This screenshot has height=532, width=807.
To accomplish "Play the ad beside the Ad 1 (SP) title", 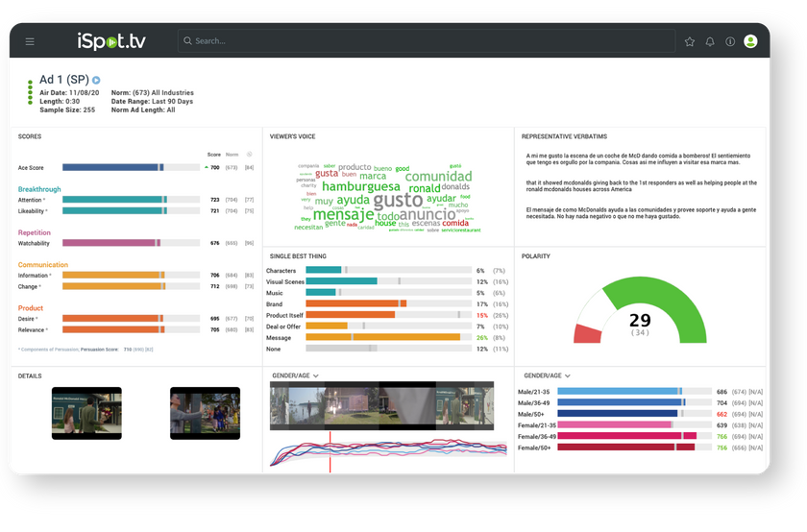I will [x=96, y=80].
